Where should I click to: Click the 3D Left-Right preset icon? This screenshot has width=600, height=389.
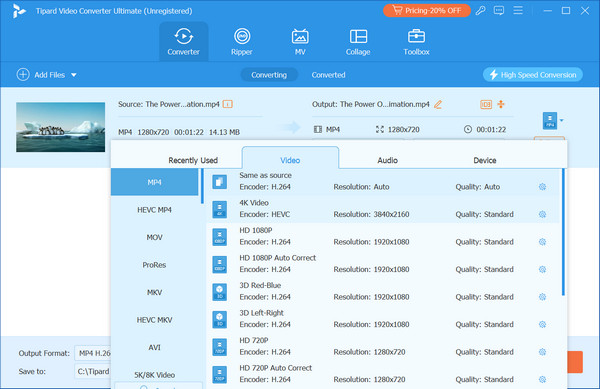pos(220,319)
